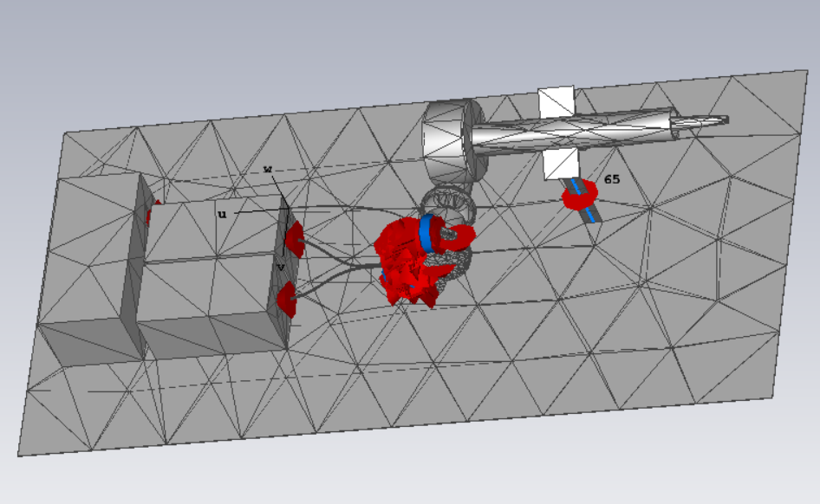820x504 pixels.
Task: Select the narrow tip at the rod's end
Action: click(x=700, y=121)
